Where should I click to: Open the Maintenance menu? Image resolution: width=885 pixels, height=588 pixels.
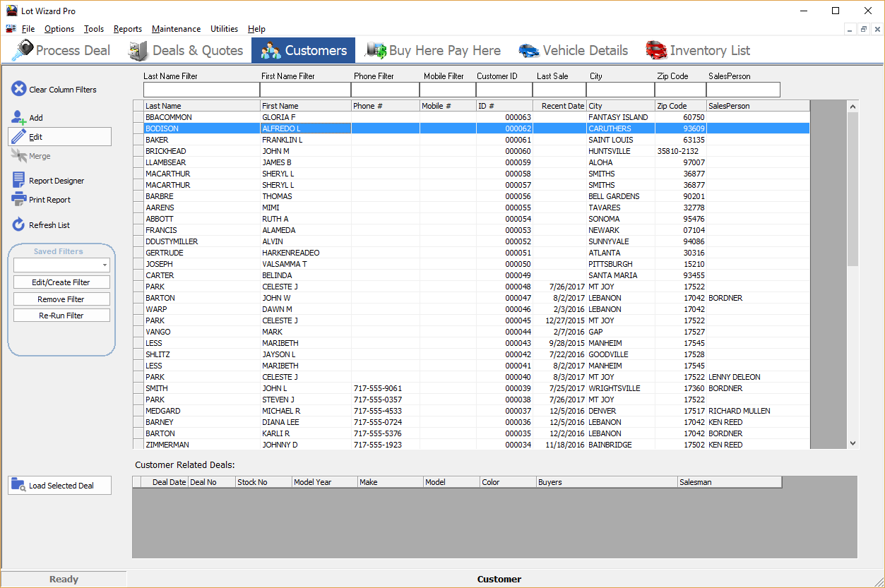tap(176, 29)
